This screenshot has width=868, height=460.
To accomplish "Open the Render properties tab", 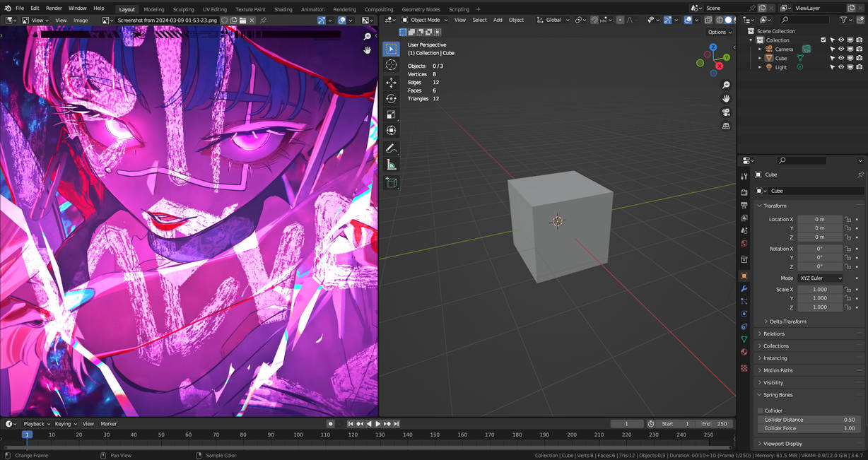I will (x=744, y=192).
